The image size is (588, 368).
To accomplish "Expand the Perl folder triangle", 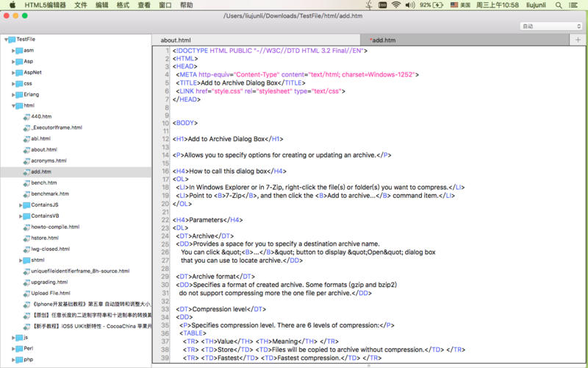I will point(12,348).
